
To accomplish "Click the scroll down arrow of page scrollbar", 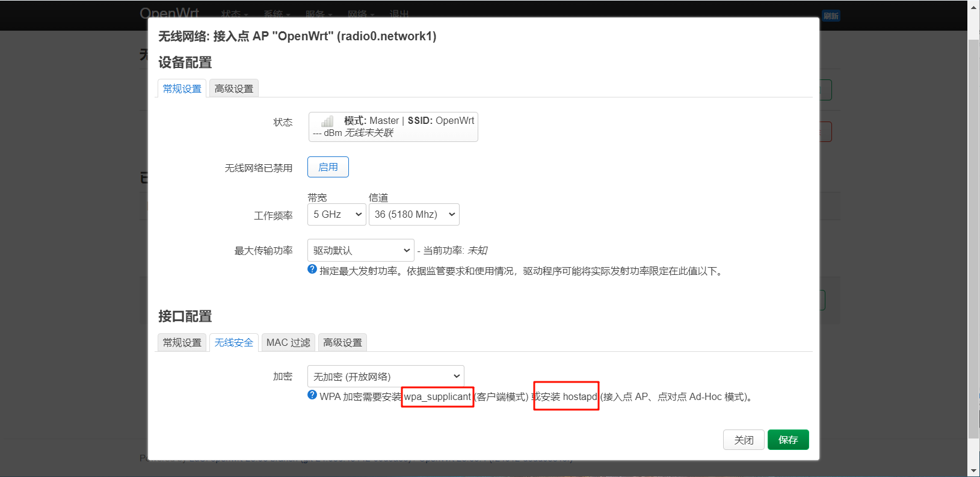I will click(x=973, y=470).
